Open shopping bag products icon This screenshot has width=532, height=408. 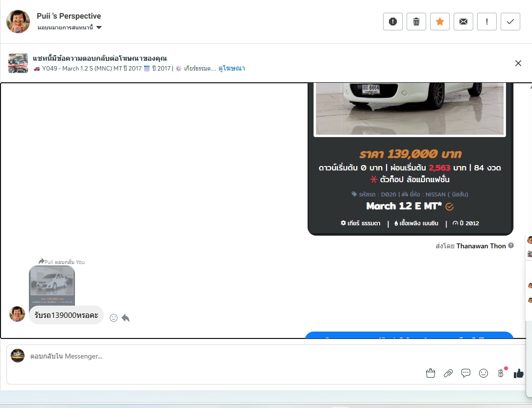coord(430,373)
